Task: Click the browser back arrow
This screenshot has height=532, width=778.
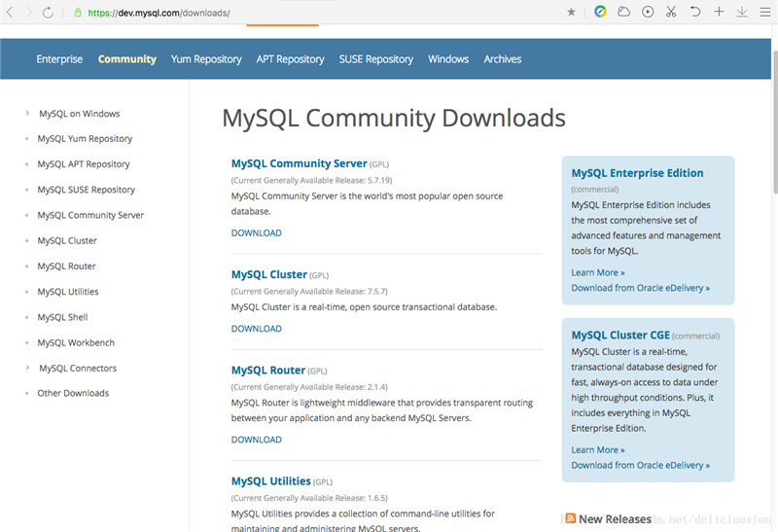Action: click(8, 13)
